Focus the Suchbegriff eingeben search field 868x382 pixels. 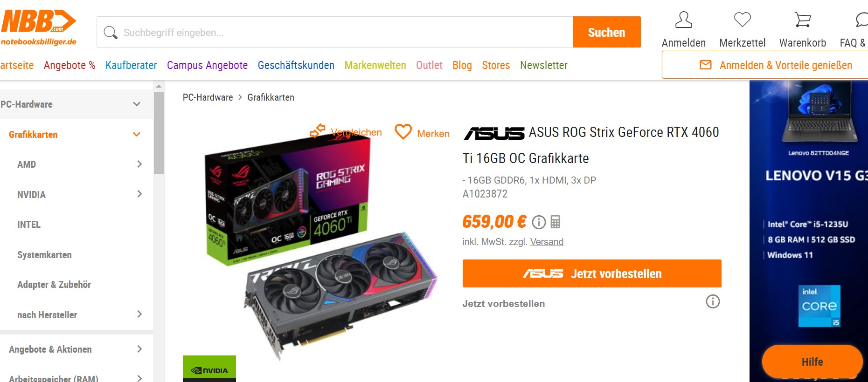click(x=335, y=32)
